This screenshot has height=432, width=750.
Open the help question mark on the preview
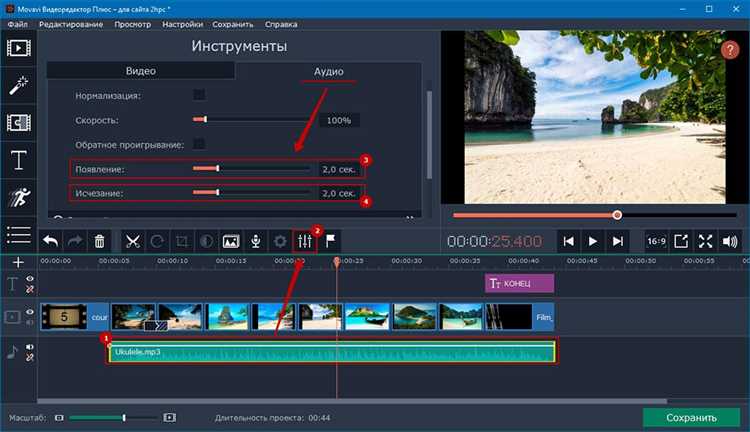(x=730, y=50)
